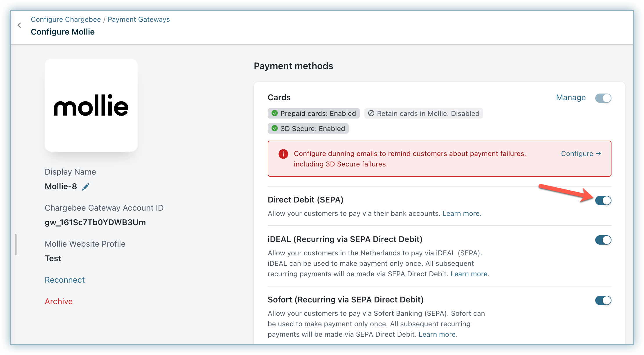Click the Reconnect link
644x355 pixels.
pyautogui.click(x=64, y=280)
